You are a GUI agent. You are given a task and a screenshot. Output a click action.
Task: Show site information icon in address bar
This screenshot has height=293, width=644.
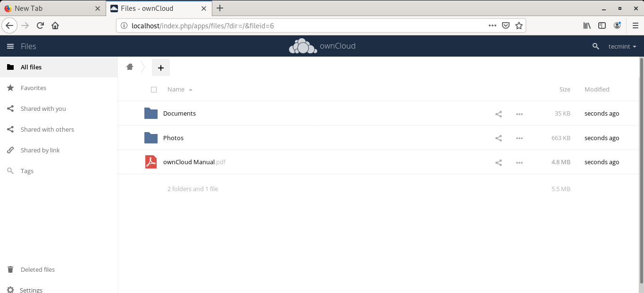click(x=124, y=25)
